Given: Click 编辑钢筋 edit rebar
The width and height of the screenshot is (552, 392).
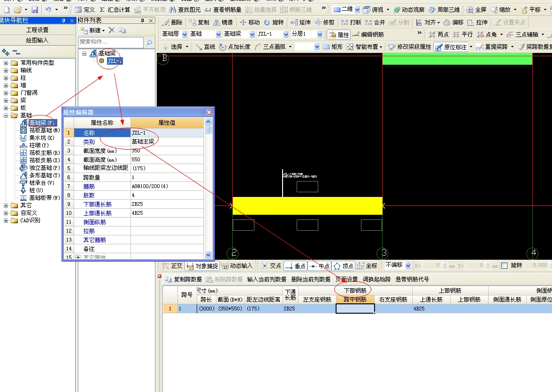Looking at the screenshot, I should 368,34.
